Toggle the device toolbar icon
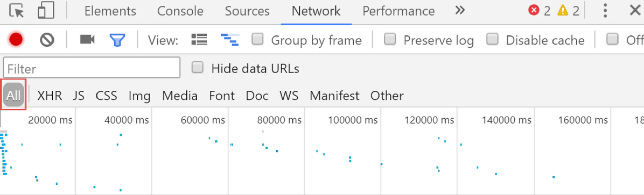This screenshot has height=195, width=644. click(46, 11)
